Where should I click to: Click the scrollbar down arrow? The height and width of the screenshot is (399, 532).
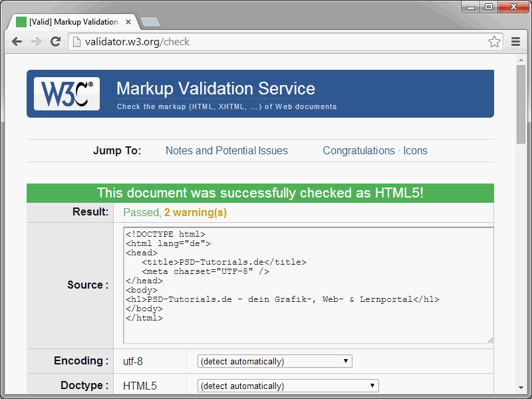(x=521, y=388)
